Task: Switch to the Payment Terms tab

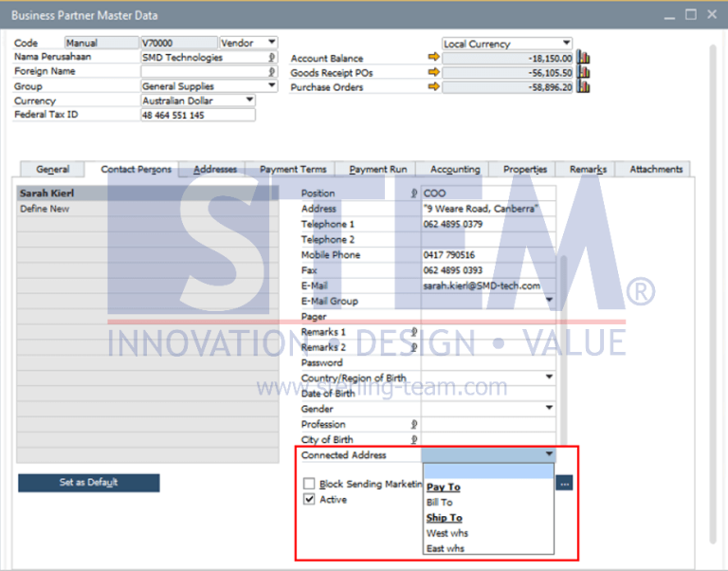Action: point(293,169)
